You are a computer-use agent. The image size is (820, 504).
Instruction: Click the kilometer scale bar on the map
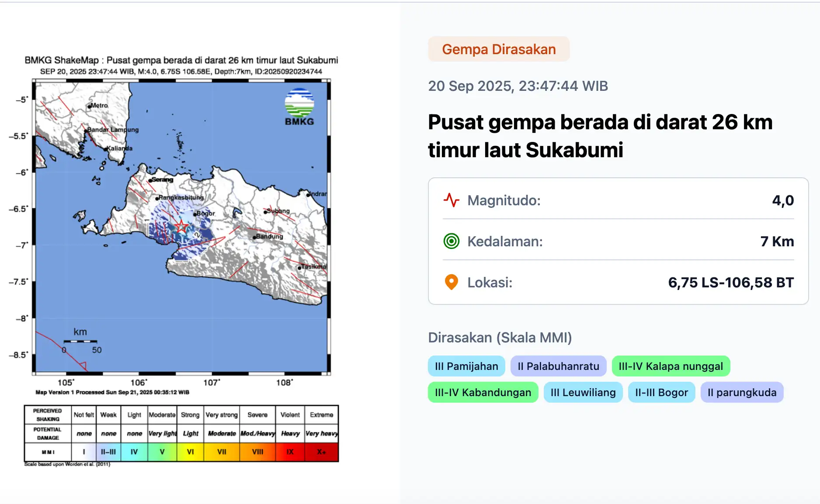click(x=81, y=342)
